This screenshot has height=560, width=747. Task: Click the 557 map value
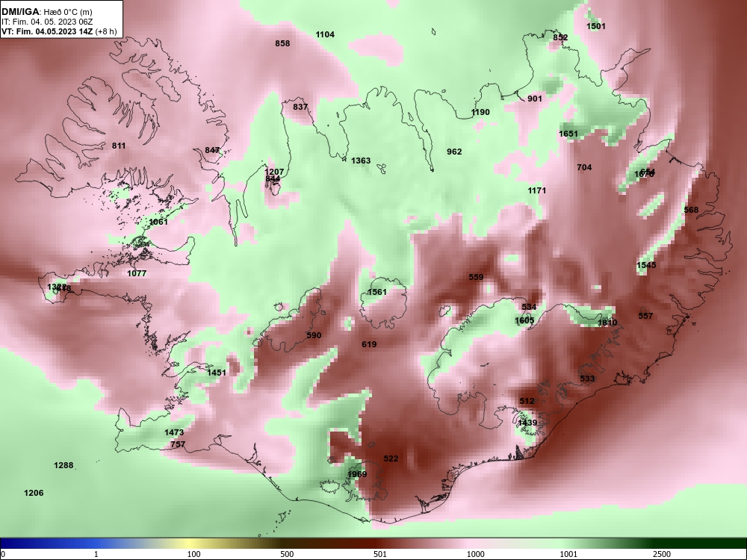point(645,316)
